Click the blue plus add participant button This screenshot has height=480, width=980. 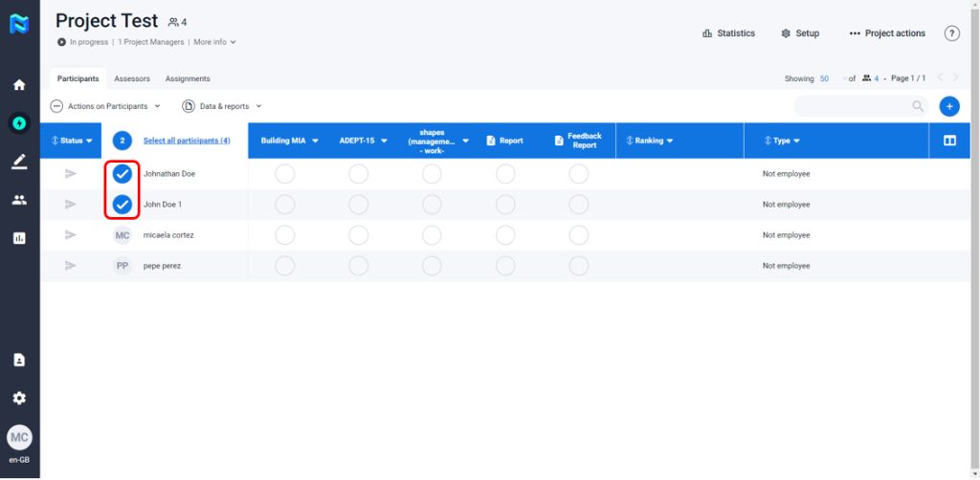(948, 106)
